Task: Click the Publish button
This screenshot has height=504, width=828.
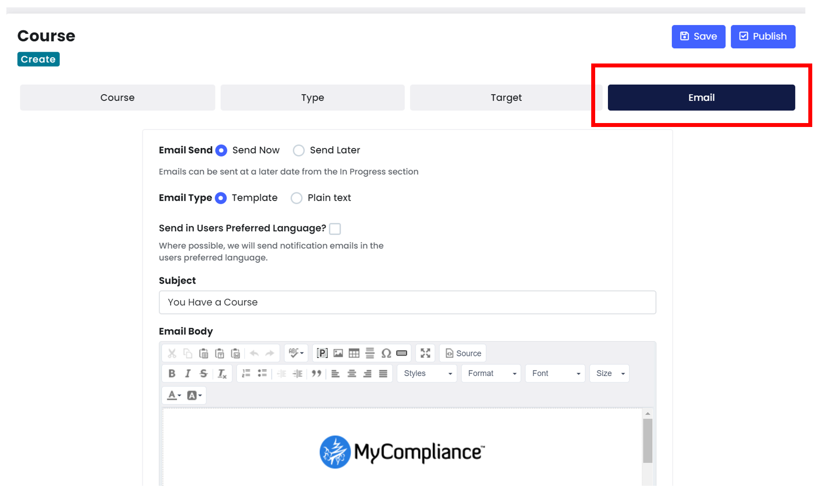Action: [763, 36]
